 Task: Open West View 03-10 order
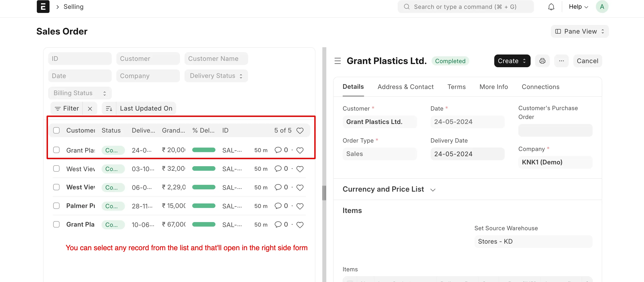click(80, 169)
